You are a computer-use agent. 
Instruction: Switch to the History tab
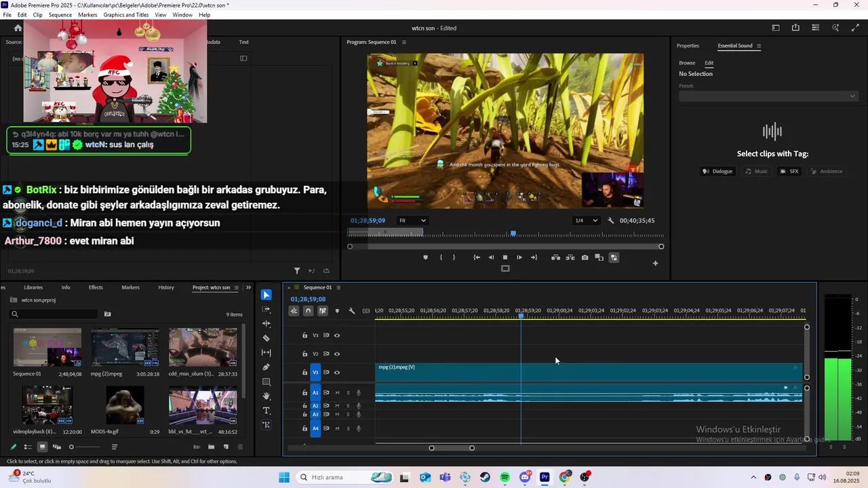click(166, 287)
